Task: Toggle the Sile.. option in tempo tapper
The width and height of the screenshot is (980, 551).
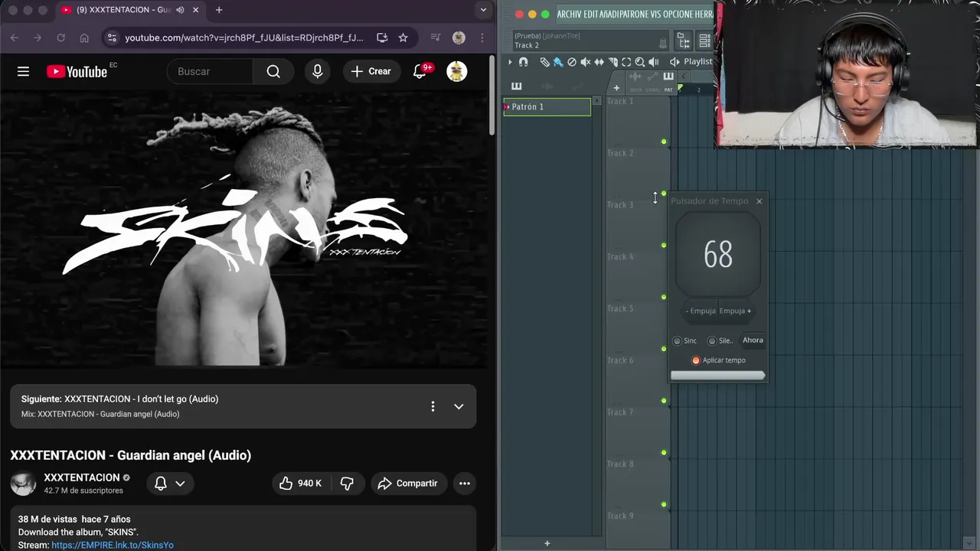Action: point(712,341)
